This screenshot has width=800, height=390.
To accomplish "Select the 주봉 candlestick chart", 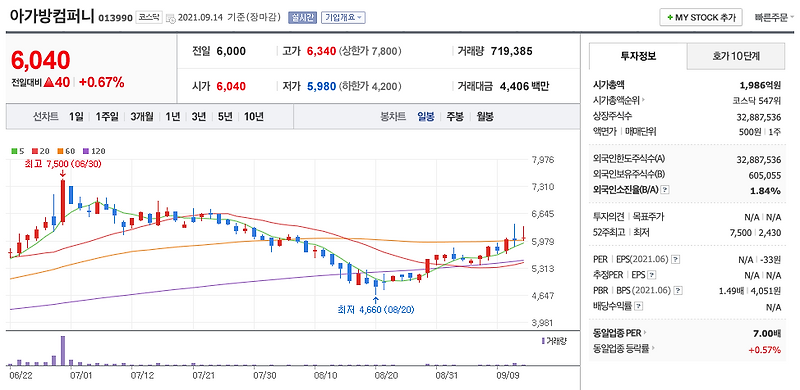I will click(x=455, y=117).
